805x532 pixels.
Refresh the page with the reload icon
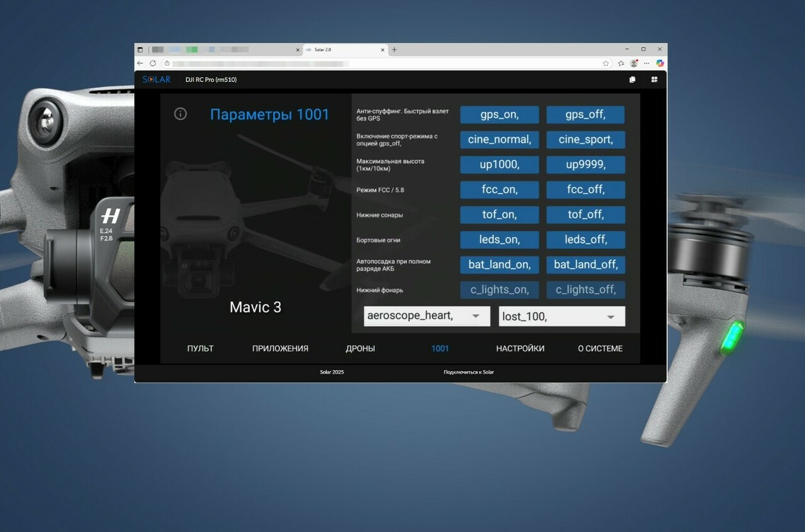click(153, 64)
